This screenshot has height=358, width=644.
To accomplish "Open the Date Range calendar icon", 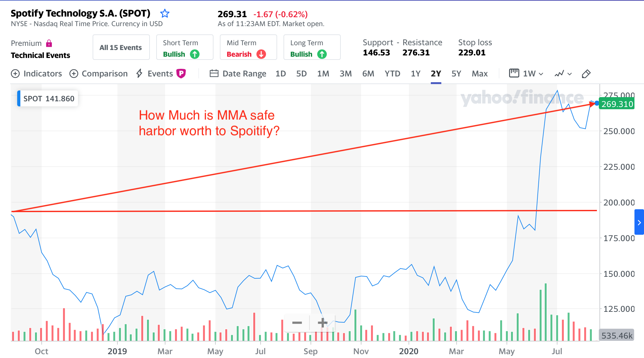I will (x=215, y=73).
